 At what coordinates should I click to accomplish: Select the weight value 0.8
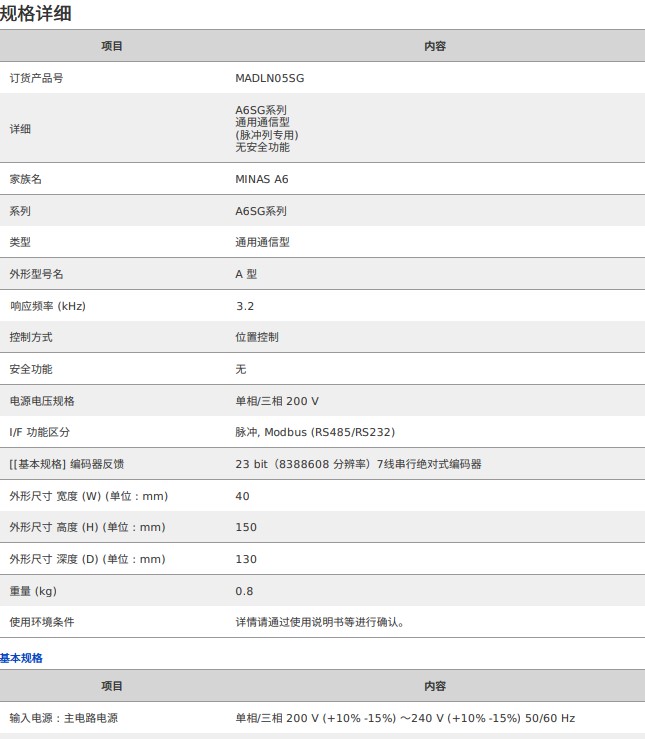click(x=244, y=591)
